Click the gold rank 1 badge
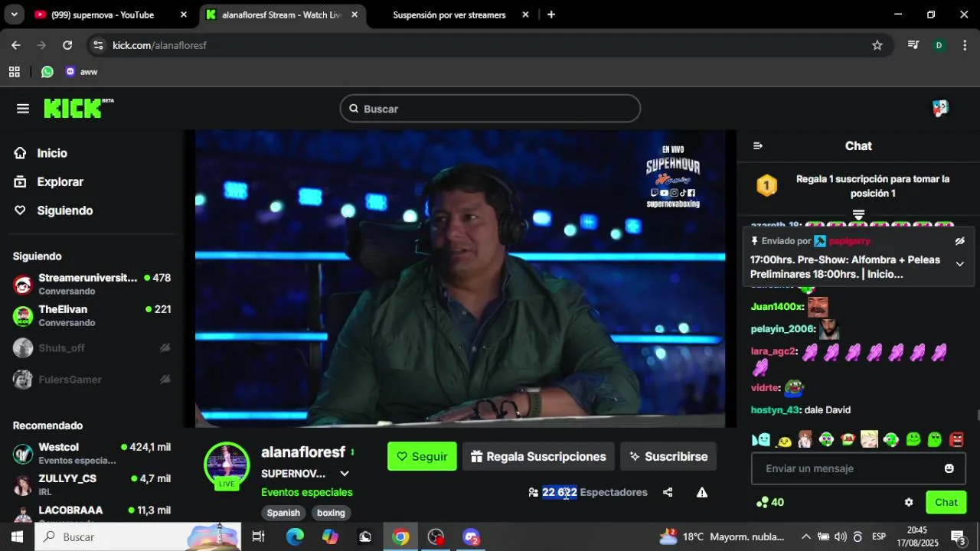The image size is (980, 551). 766,186
